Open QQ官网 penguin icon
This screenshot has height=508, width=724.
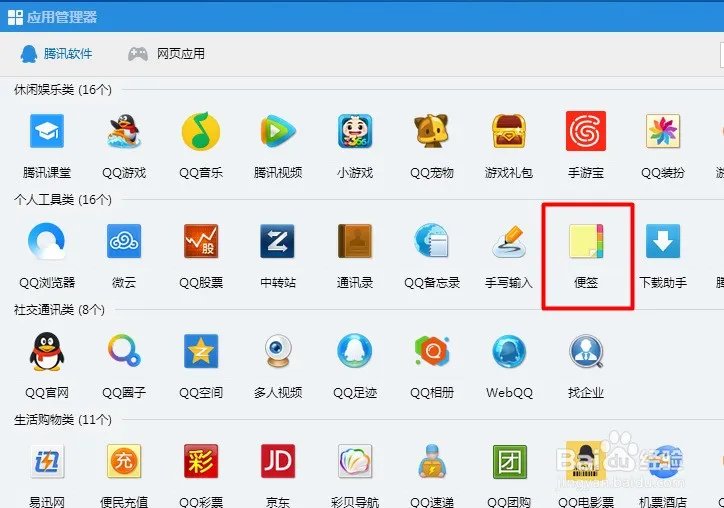coord(47,351)
